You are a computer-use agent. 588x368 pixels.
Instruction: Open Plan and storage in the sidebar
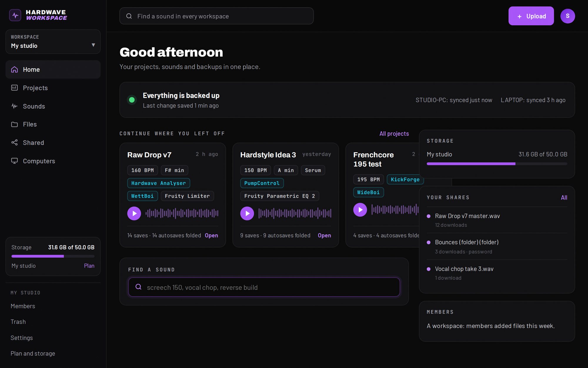(33, 353)
